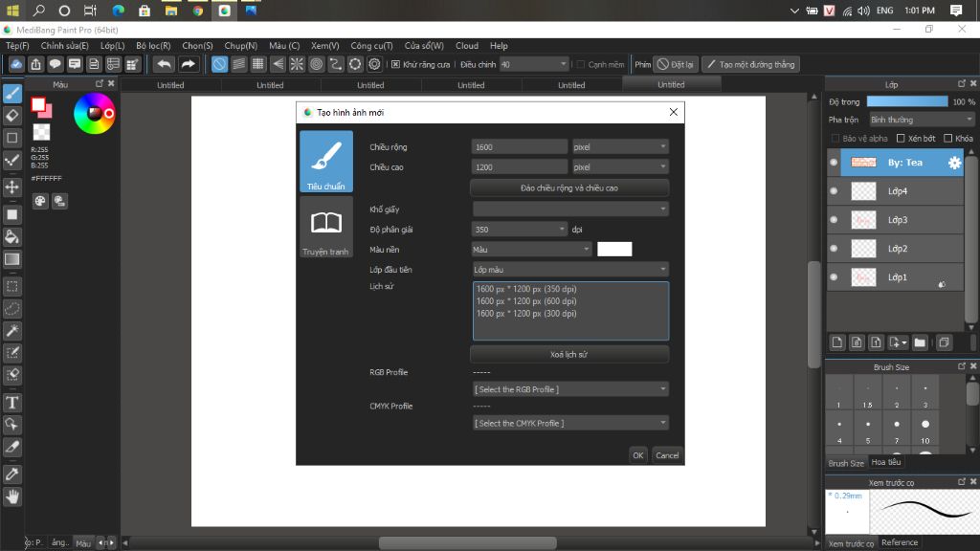Open Select the CMYK Profile dropdown
Image resolution: width=980 pixels, height=551 pixels.
tap(570, 423)
